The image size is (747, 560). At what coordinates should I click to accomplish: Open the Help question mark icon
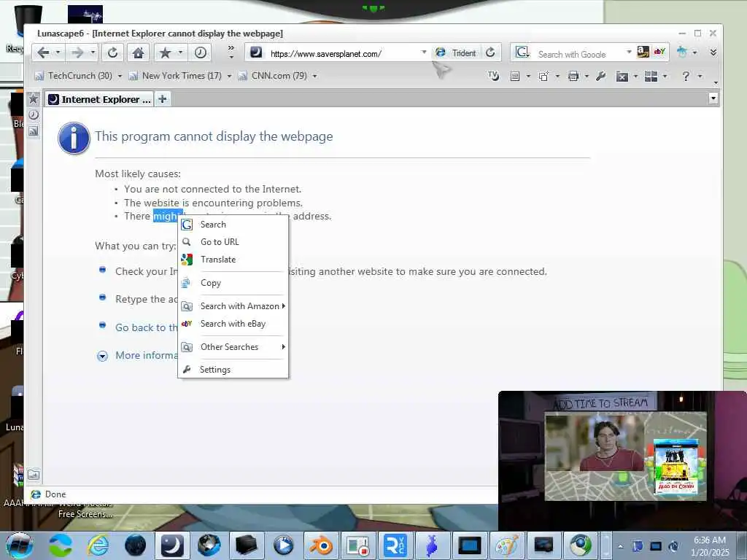pos(686,76)
